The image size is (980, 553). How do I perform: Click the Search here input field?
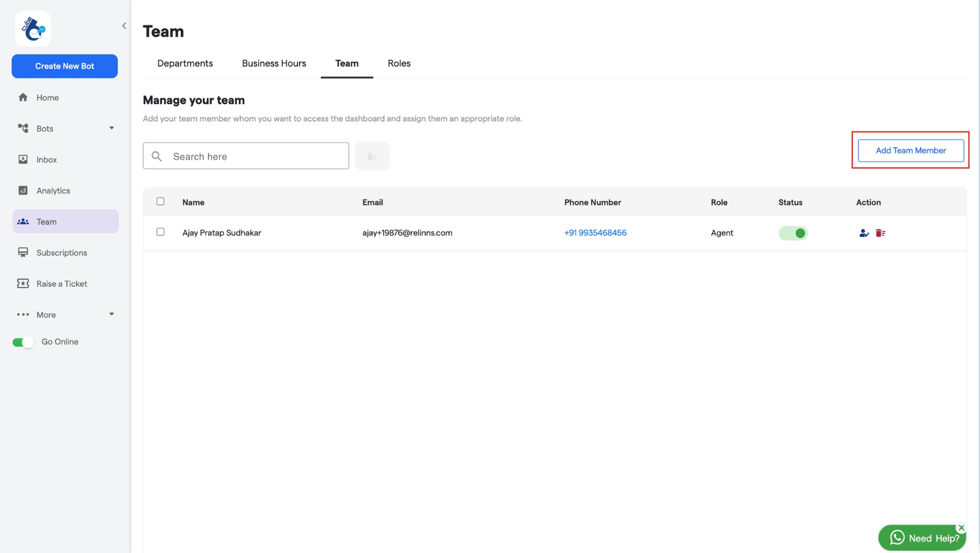coord(246,156)
